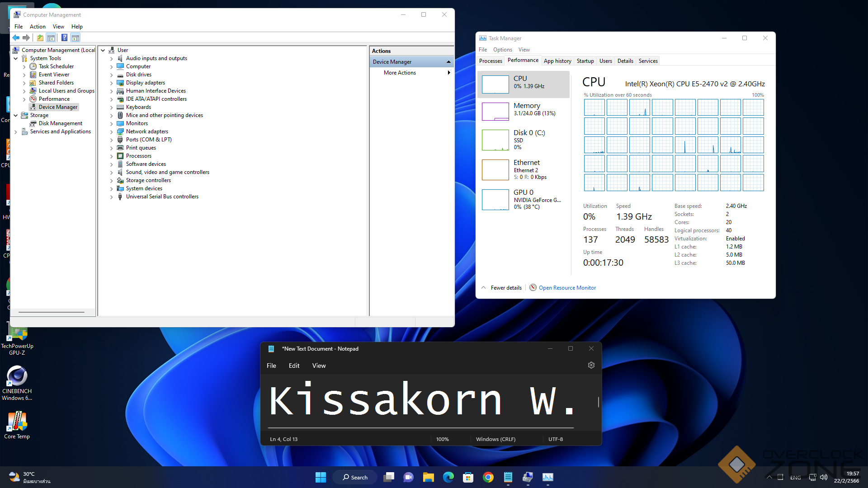868x488 pixels.
Task: Click the blue Help question-mark toolbar icon
Action: coord(64,38)
